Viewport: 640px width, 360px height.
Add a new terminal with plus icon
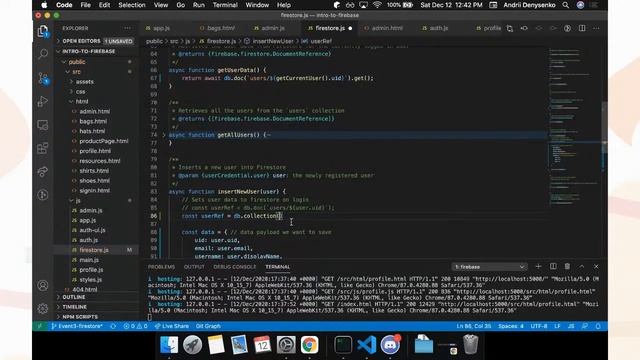click(x=538, y=266)
